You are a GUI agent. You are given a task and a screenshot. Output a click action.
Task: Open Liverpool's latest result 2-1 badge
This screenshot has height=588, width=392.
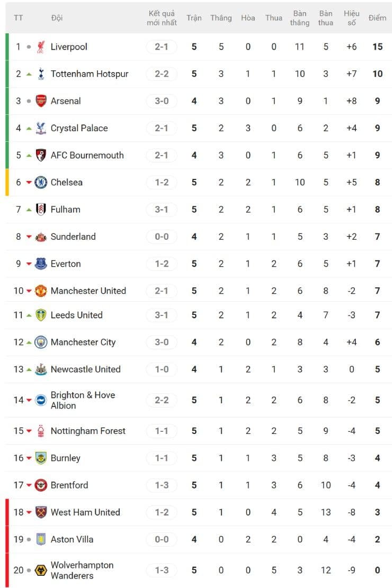tap(162, 47)
